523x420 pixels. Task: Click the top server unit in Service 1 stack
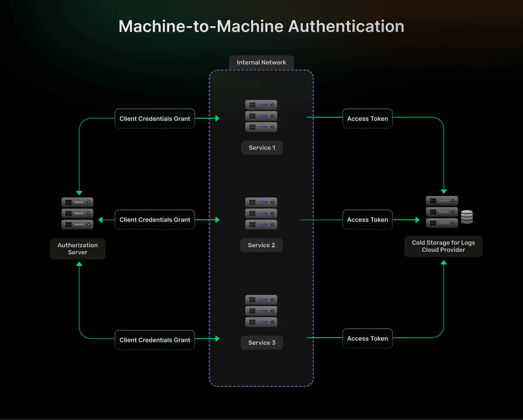click(x=261, y=105)
